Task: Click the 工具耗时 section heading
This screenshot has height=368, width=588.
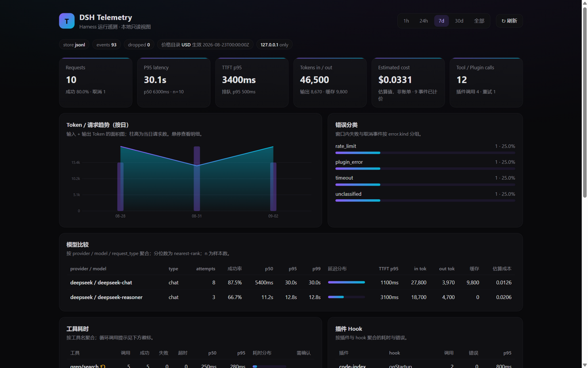Action: [x=78, y=329]
